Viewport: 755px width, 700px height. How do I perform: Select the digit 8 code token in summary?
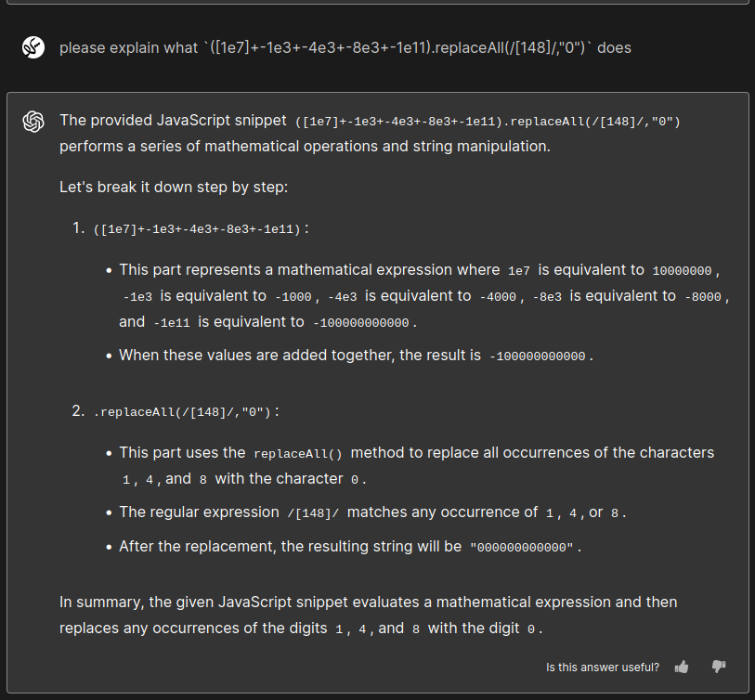418,628
